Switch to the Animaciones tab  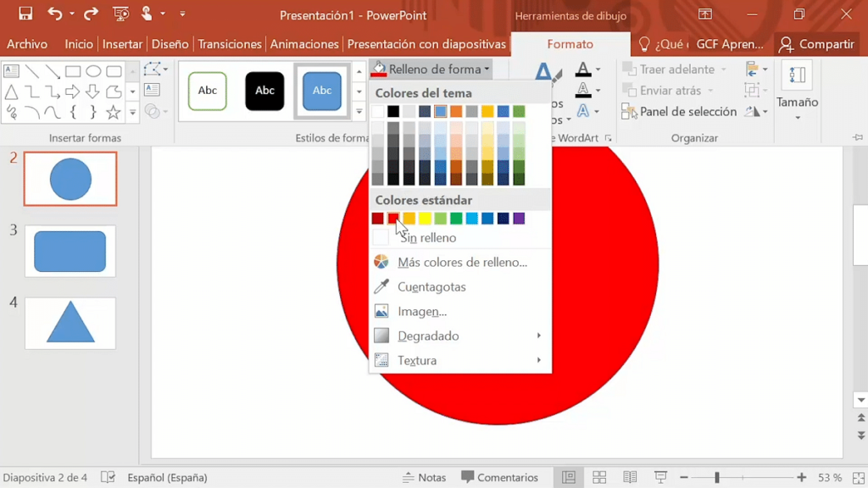[304, 44]
